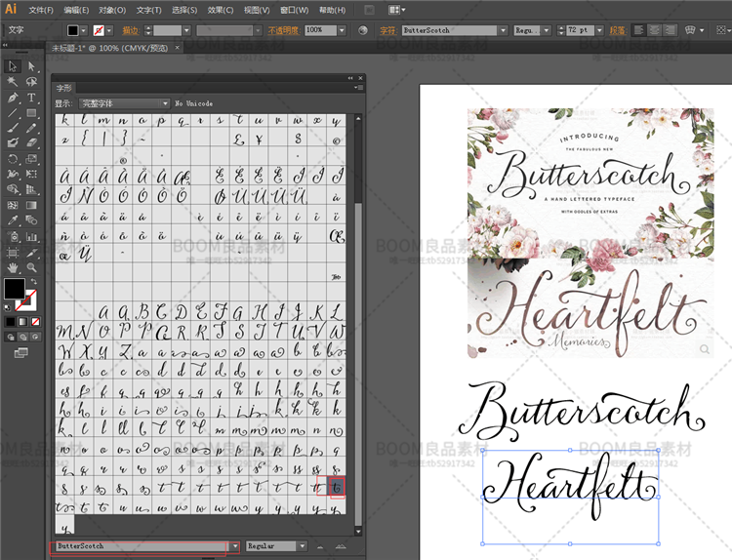This screenshot has width=732, height=560.
Task: Select the Magic Wand tool
Action: coord(13,82)
